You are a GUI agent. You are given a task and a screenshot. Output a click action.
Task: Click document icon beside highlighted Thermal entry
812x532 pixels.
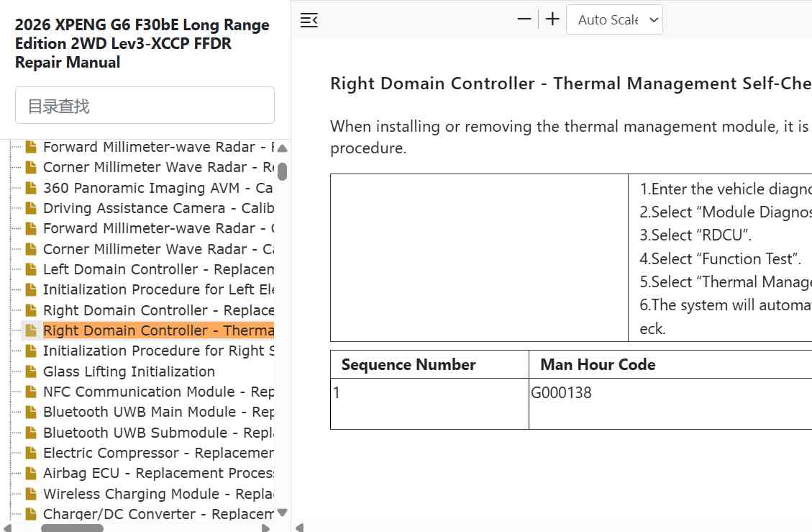pos(31,331)
